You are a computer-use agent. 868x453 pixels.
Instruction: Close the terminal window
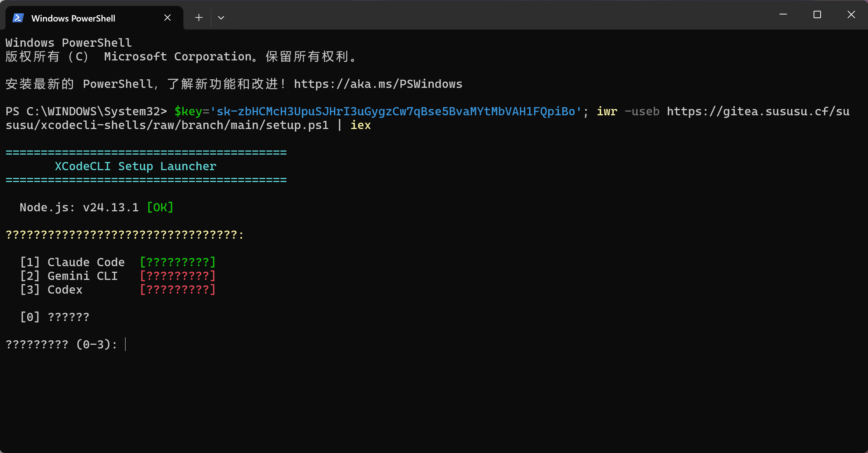click(x=851, y=15)
